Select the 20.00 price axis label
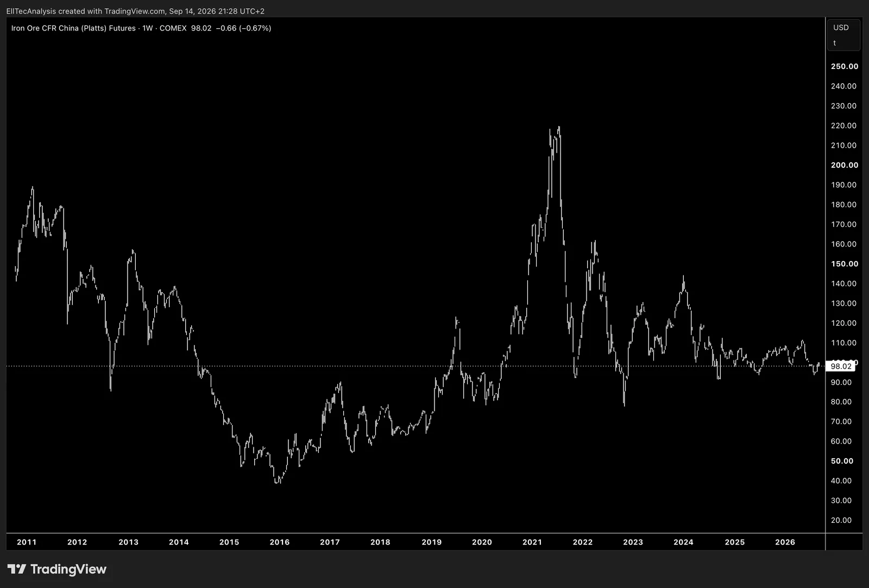 click(841, 520)
